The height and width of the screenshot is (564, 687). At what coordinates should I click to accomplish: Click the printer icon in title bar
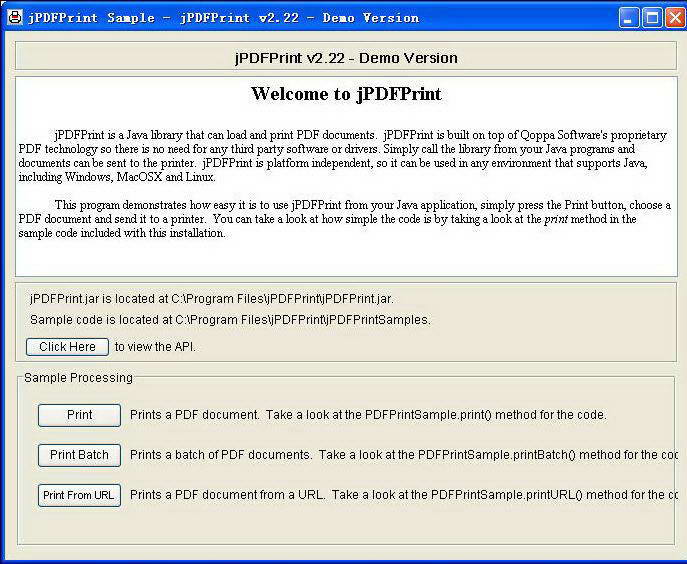click(x=15, y=18)
